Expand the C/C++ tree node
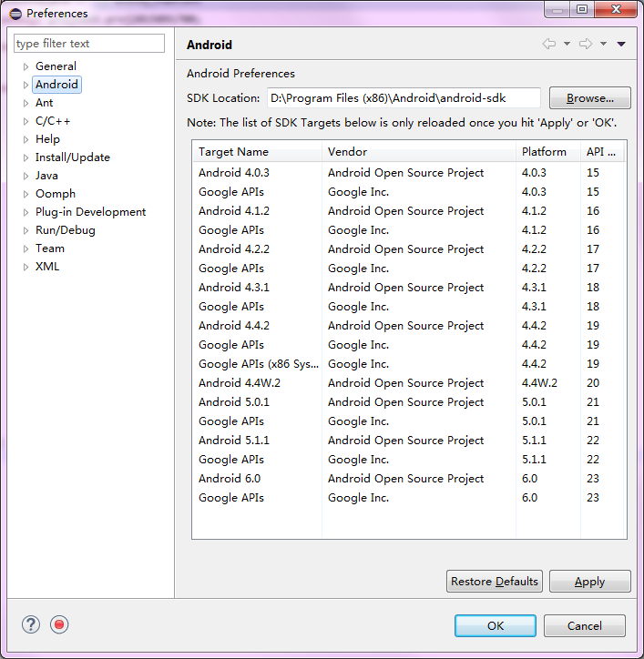This screenshot has width=644, height=659. click(x=26, y=121)
